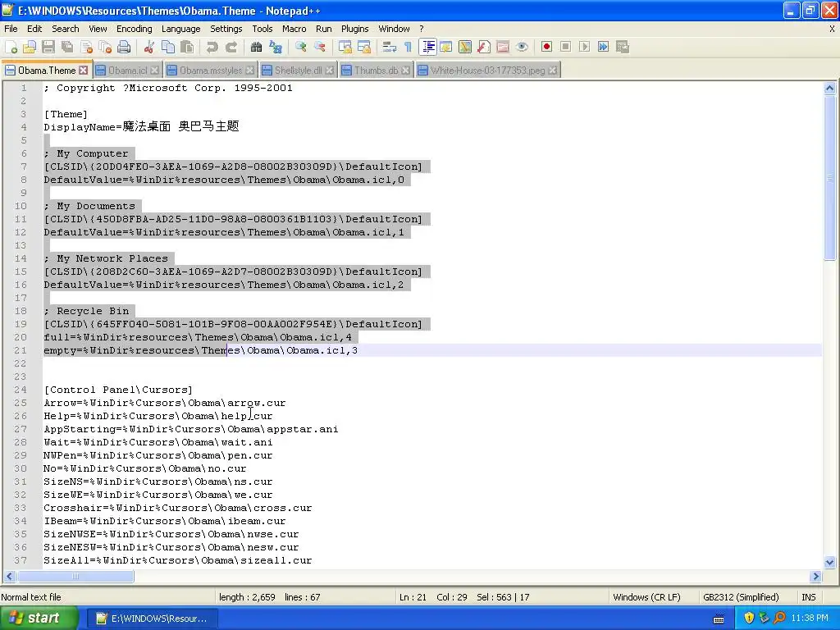Click the Paste toolbar icon

point(187,47)
